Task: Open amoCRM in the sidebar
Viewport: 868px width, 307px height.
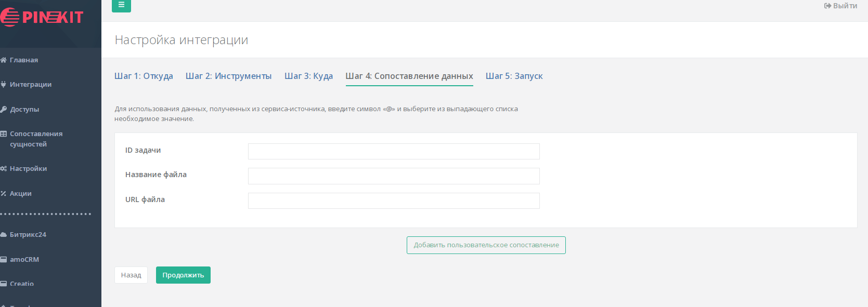Action: tap(24, 260)
